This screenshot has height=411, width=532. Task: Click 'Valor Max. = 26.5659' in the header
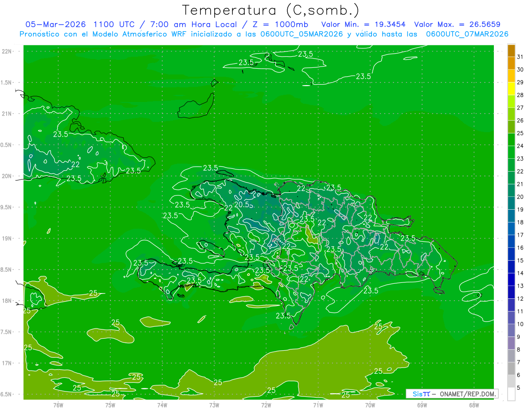pos(458,24)
